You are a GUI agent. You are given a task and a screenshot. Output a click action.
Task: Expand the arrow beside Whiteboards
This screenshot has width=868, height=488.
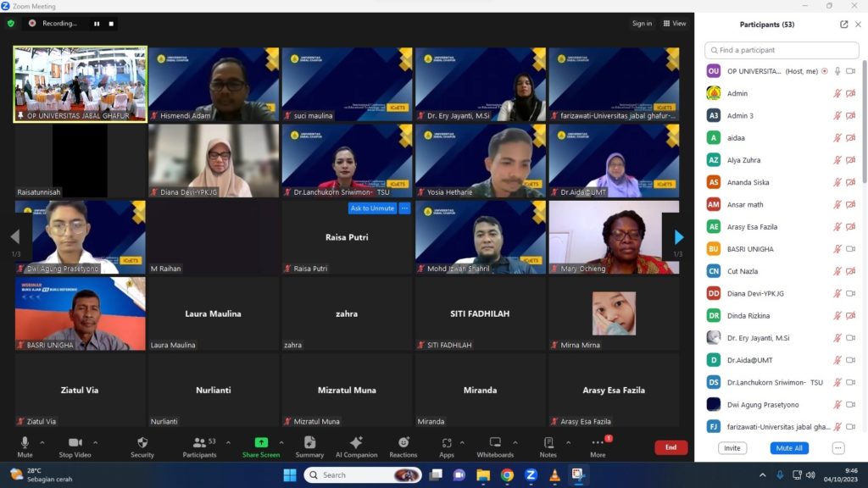[515, 442]
